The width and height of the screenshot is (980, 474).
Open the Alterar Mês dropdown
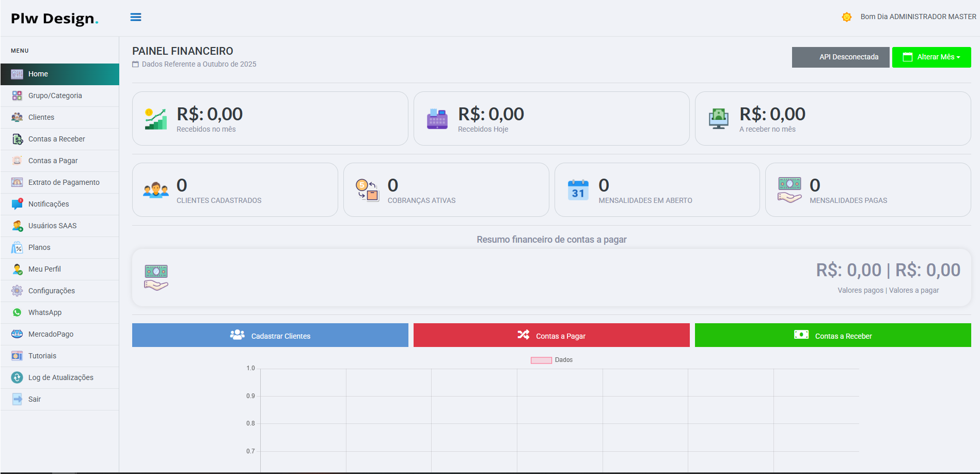[931, 57]
